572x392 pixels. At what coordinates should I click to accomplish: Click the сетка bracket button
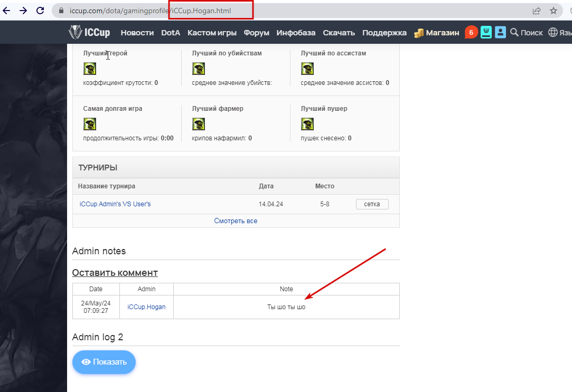coord(372,204)
